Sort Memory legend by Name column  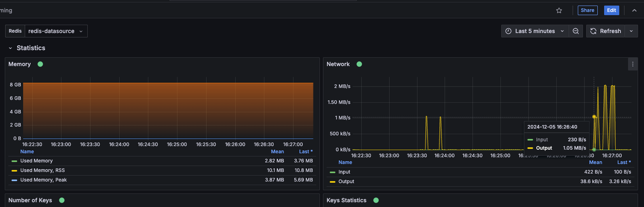27,151
